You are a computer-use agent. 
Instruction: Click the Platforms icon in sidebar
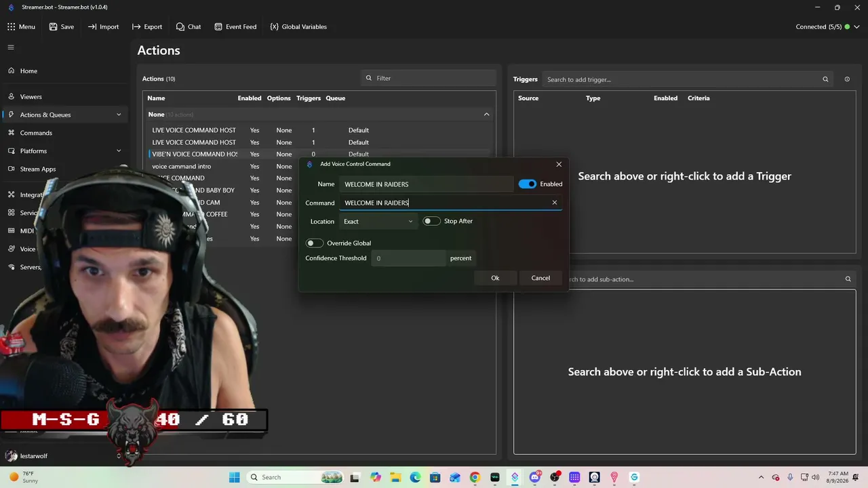click(x=11, y=150)
